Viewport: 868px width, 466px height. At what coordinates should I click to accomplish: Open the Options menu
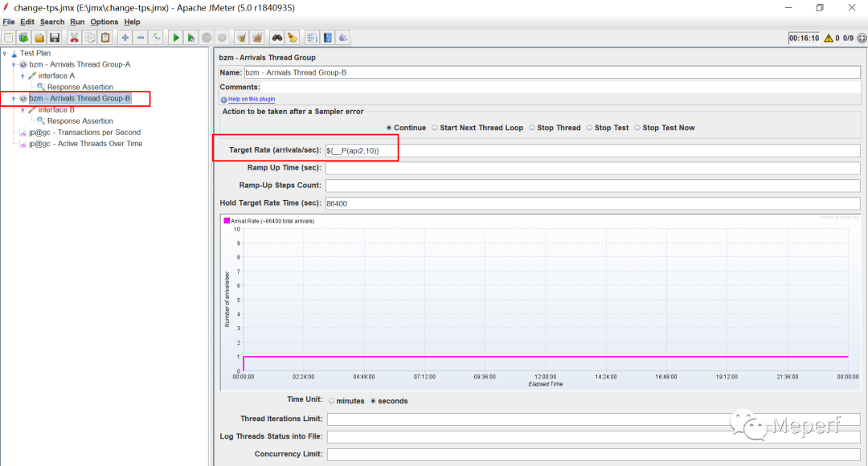[x=104, y=22]
